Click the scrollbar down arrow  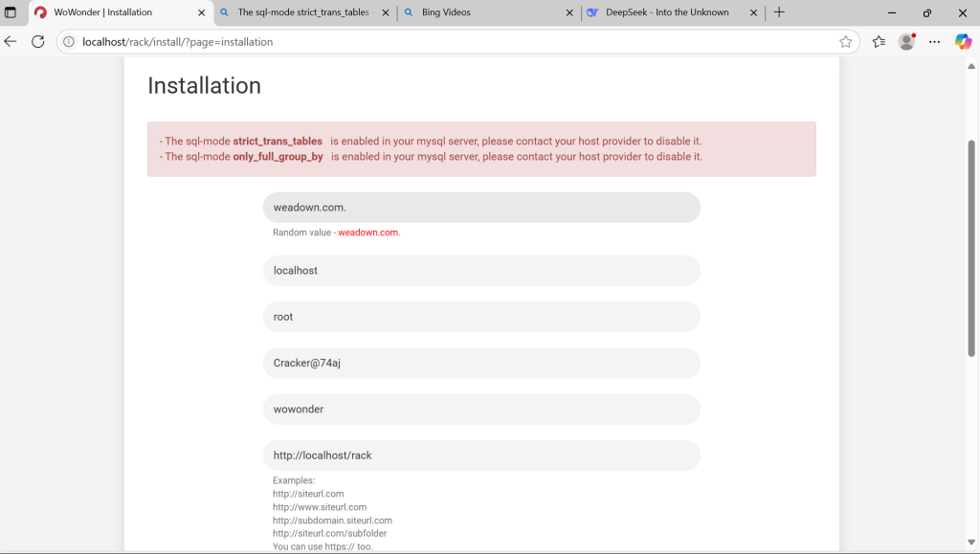pos(971,543)
